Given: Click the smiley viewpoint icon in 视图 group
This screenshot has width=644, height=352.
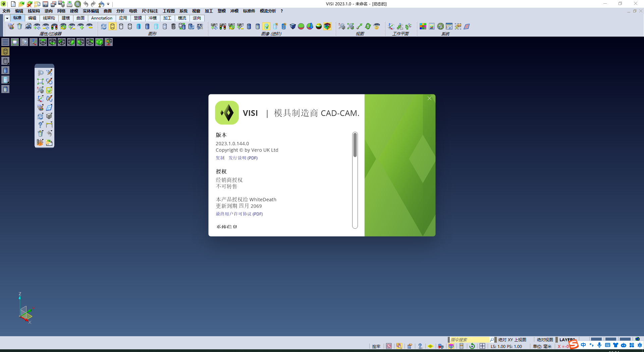Looking at the screenshot, I should [377, 26].
